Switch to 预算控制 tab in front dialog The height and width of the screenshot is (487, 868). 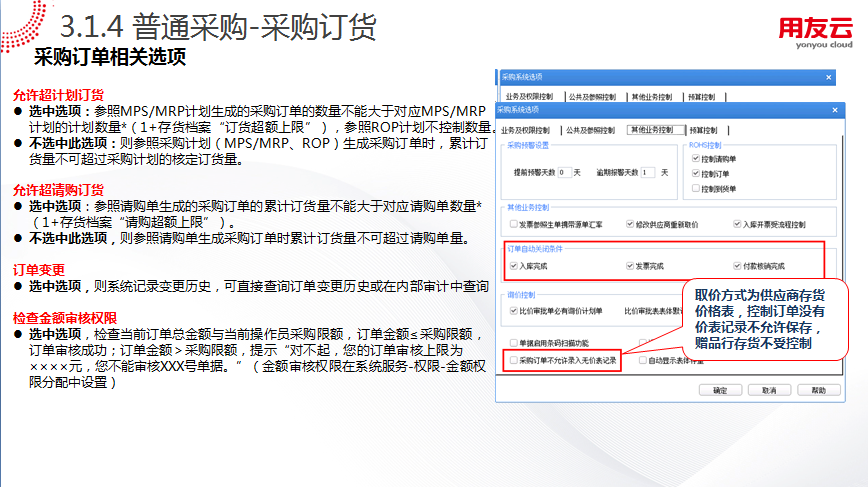(702, 130)
